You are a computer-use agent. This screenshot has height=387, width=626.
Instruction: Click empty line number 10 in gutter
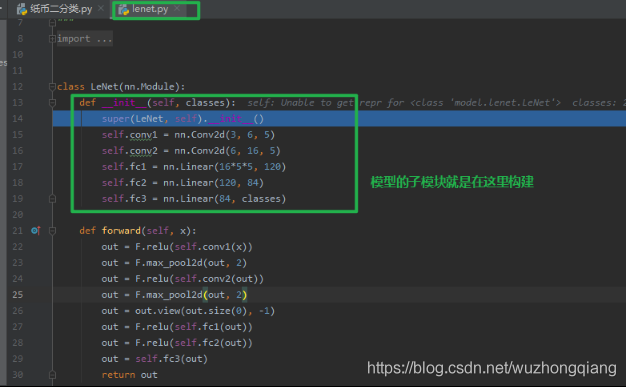click(18, 55)
